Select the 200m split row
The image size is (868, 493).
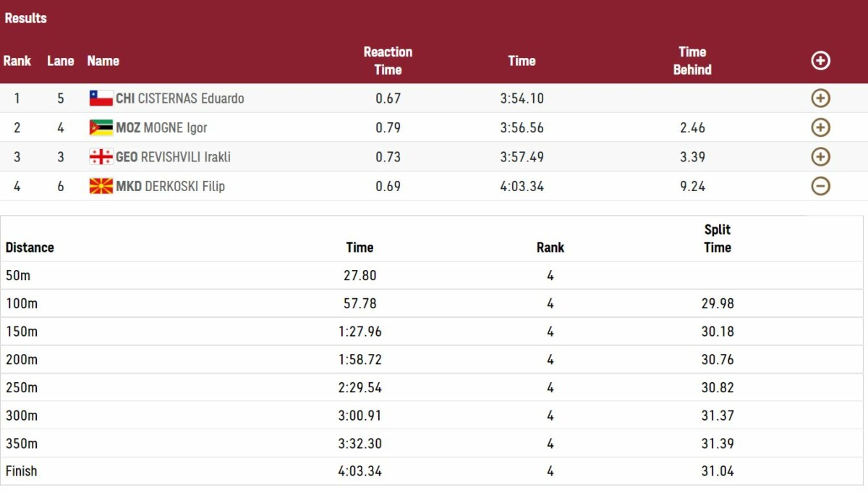433,360
